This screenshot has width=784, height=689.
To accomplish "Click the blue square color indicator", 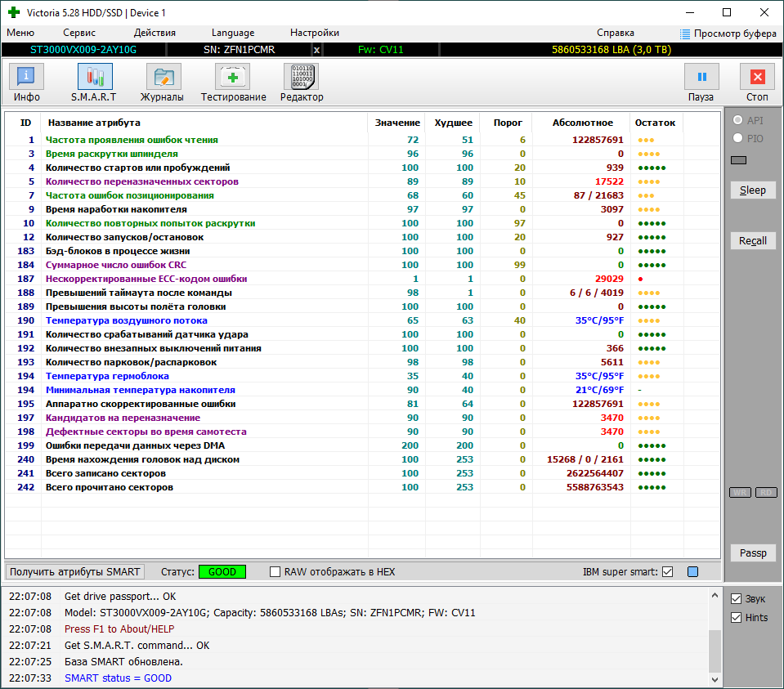I will (x=693, y=572).
